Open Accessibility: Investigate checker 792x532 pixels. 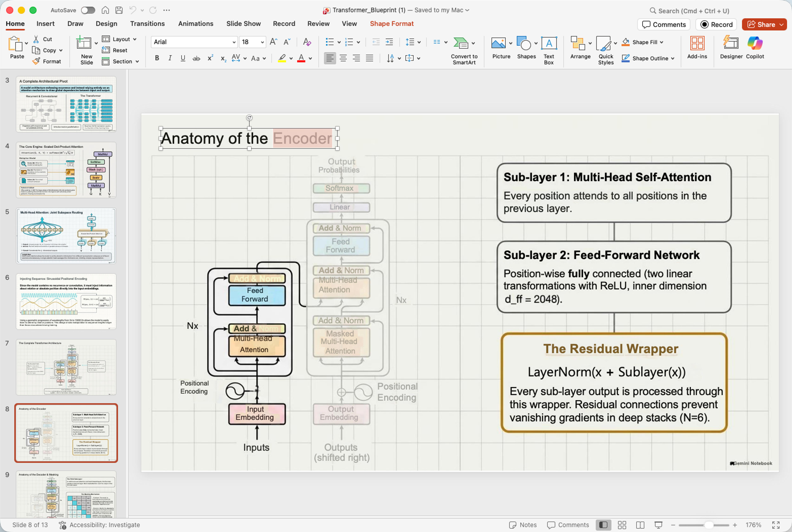click(99, 525)
